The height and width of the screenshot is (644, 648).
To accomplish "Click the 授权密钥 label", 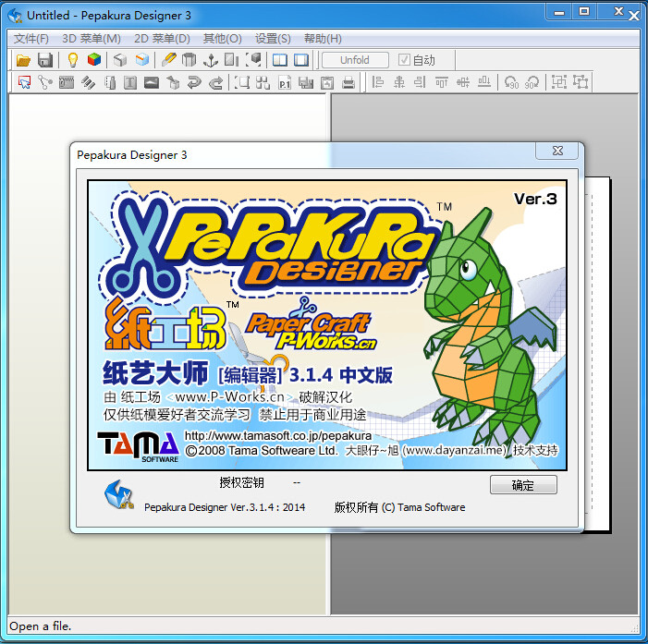I will coord(242,482).
